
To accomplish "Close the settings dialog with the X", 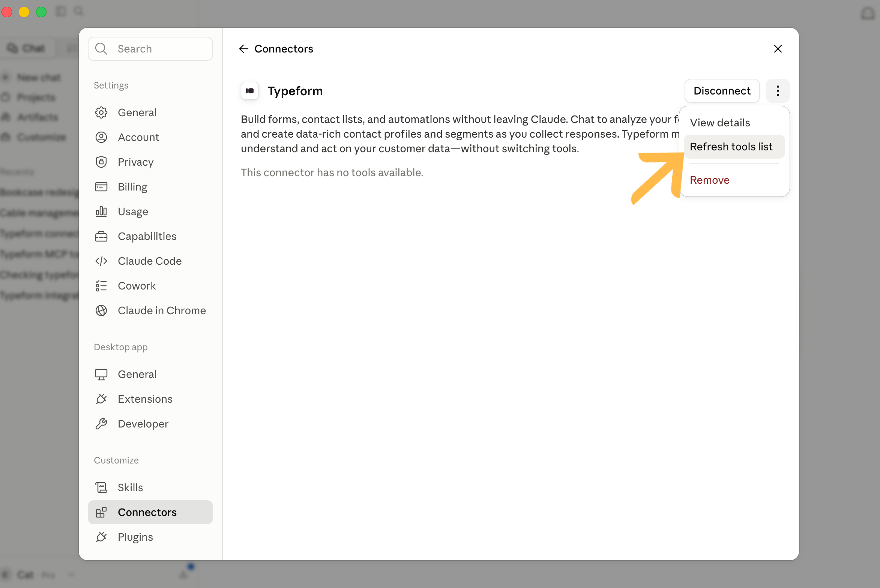I will (778, 49).
